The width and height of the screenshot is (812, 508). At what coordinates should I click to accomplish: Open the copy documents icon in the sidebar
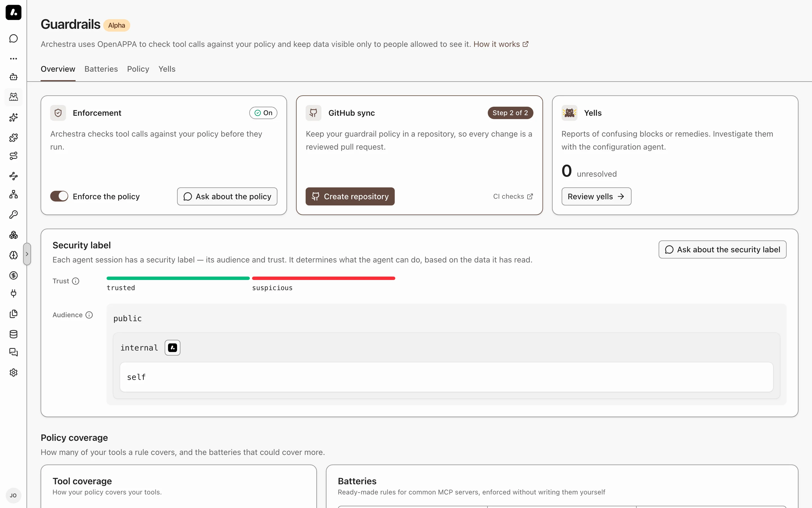[x=14, y=314]
